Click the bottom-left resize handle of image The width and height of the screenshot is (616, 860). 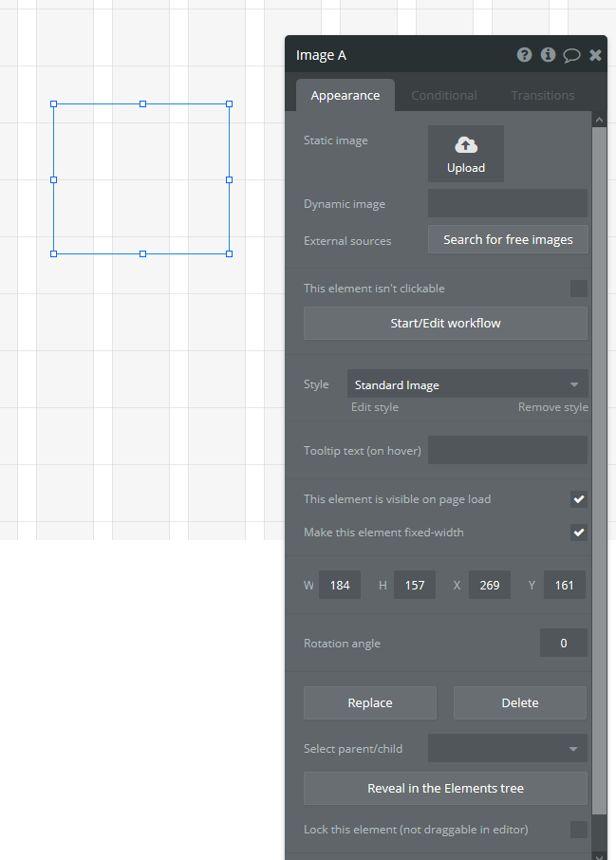pos(54,254)
